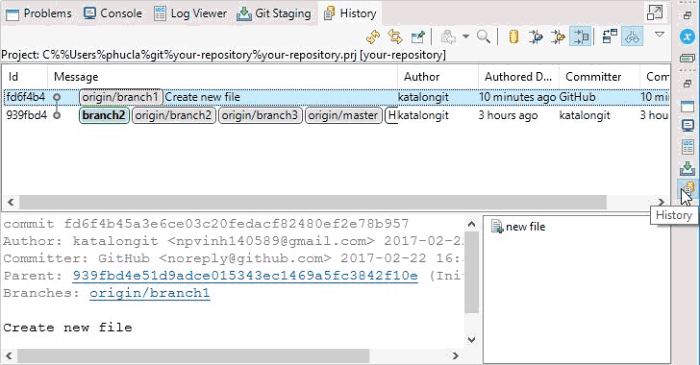Open the Log Viewer tab

click(190, 13)
